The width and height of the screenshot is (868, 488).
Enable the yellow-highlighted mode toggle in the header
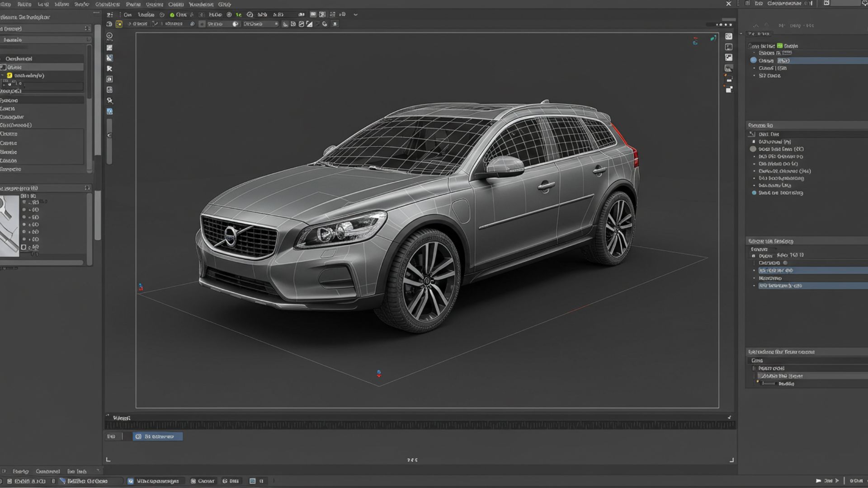click(119, 24)
